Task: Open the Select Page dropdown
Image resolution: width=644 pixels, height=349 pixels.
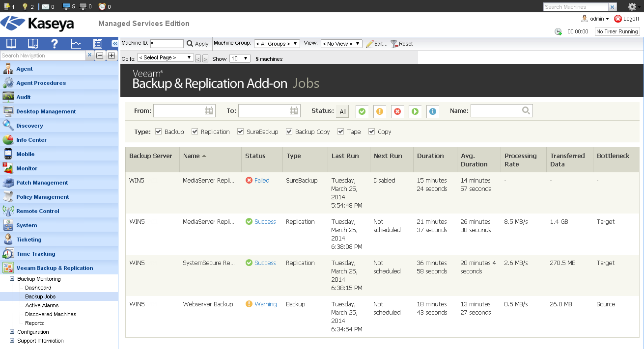Action: point(166,58)
